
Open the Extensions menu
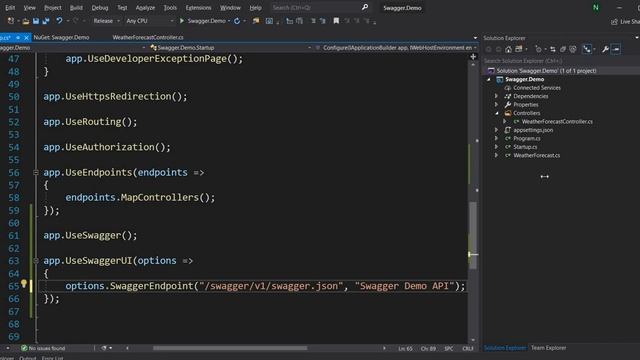pyautogui.click(x=198, y=8)
